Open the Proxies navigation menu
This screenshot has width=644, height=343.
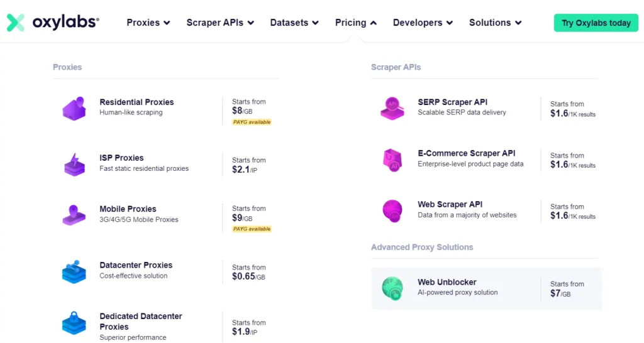point(148,23)
